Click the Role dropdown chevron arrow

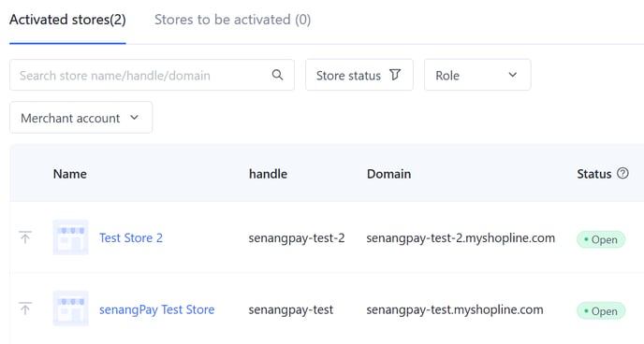(x=513, y=75)
